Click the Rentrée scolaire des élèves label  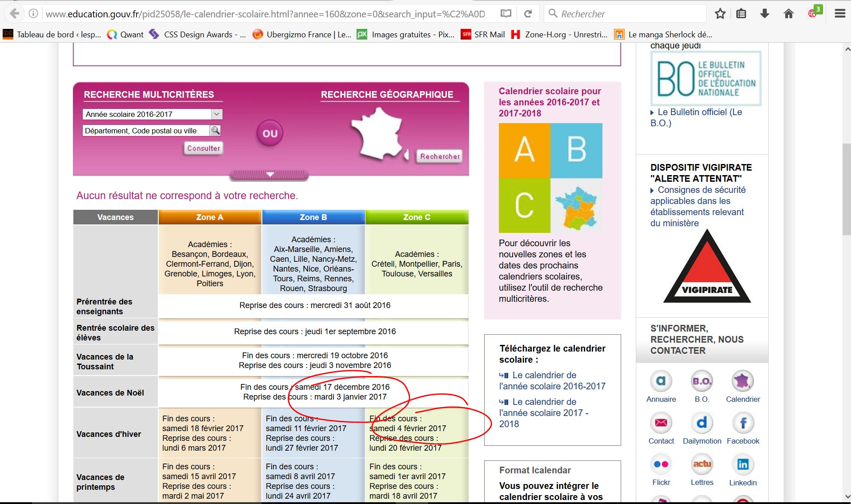click(x=116, y=333)
